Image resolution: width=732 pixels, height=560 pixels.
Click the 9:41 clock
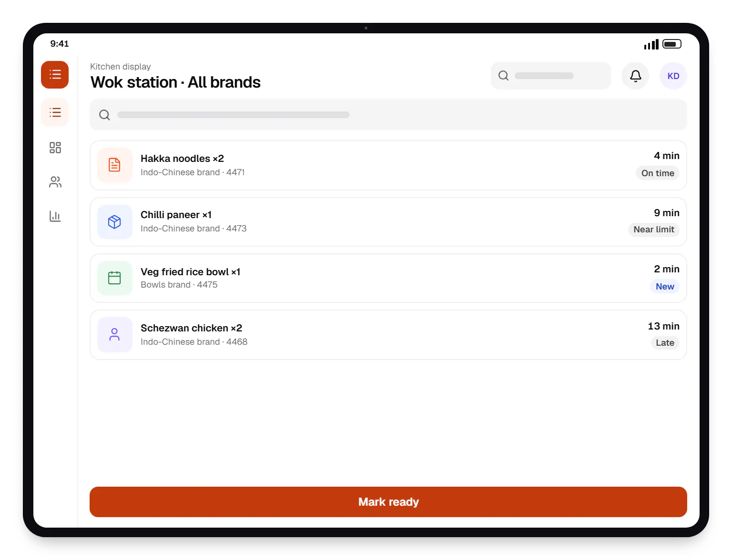[60, 44]
